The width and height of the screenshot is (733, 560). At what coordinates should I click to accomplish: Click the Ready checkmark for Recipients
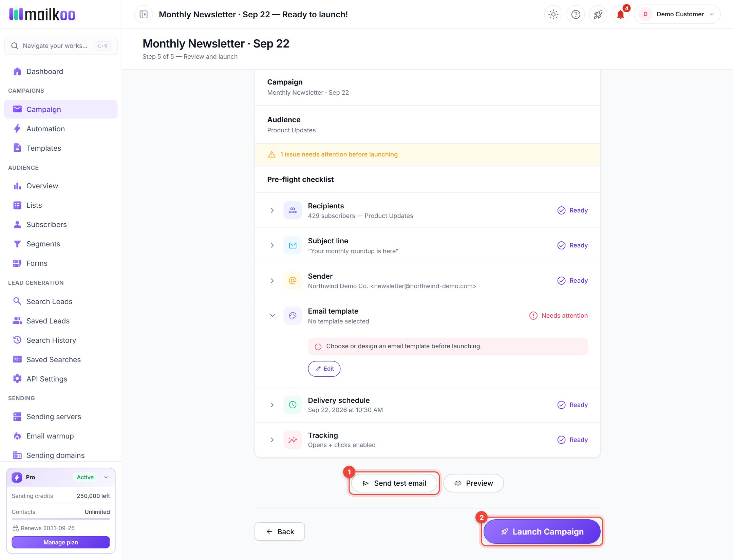tap(561, 210)
